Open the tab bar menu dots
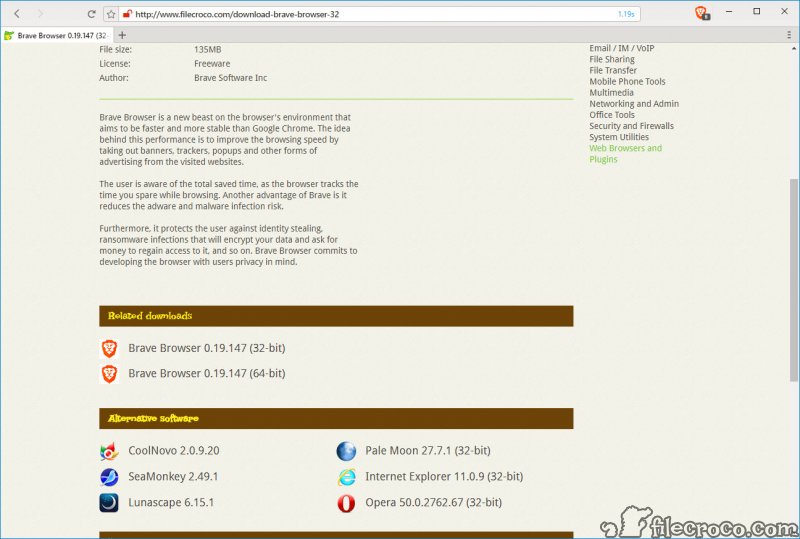Screen dimensions: 800x539 pos(789,35)
